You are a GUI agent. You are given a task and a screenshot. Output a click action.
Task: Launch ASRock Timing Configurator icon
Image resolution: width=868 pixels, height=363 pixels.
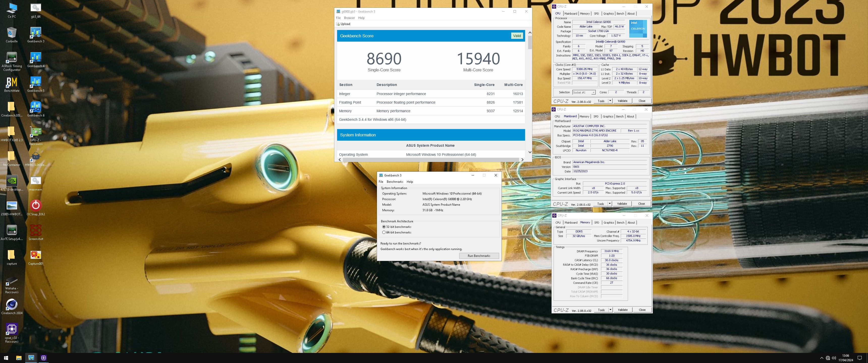(12, 62)
